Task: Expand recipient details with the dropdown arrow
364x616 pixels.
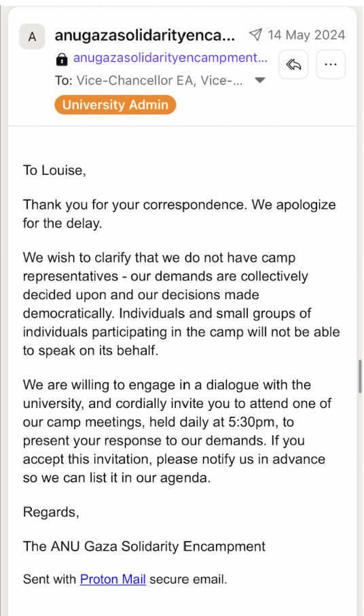Action: (259, 80)
